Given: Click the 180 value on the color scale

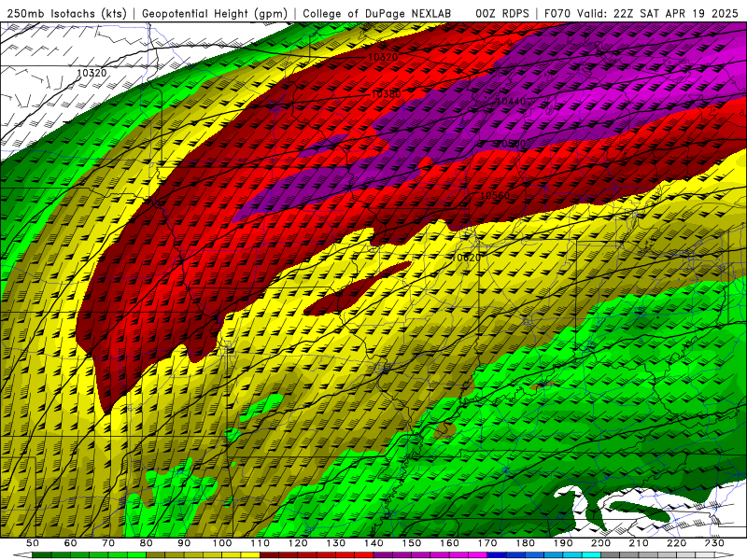Looking at the screenshot, I should pyautogui.click(x=525, y=543).
